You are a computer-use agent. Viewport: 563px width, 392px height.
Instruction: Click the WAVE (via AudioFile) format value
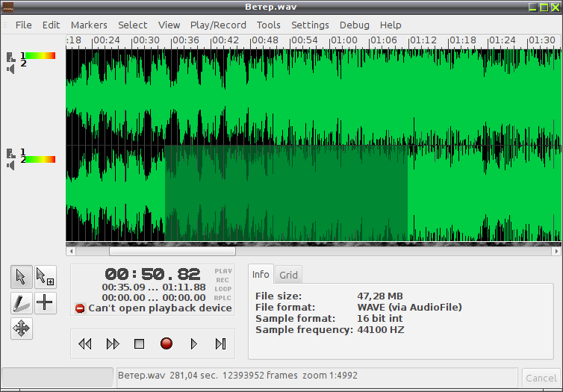coord(409,308)
